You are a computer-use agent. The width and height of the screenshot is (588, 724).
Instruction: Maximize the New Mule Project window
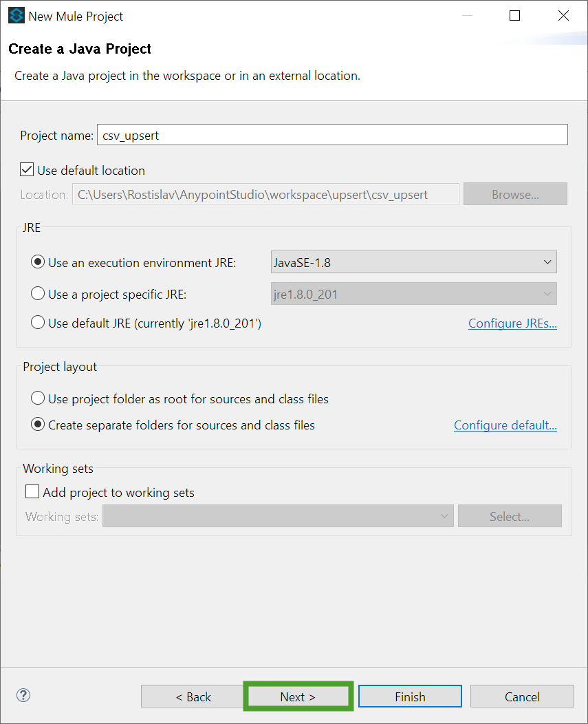click(514, 16)
